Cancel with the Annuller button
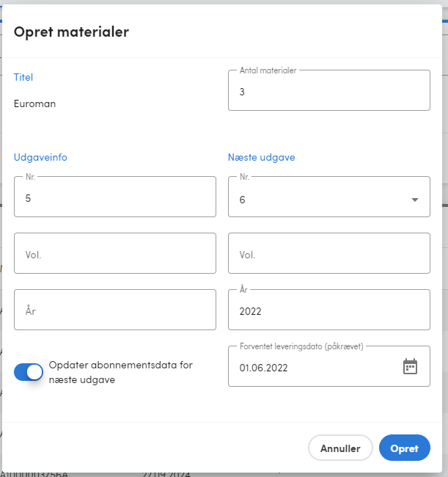The height and width of the screenshot is (477, 448). click(340, 448)
